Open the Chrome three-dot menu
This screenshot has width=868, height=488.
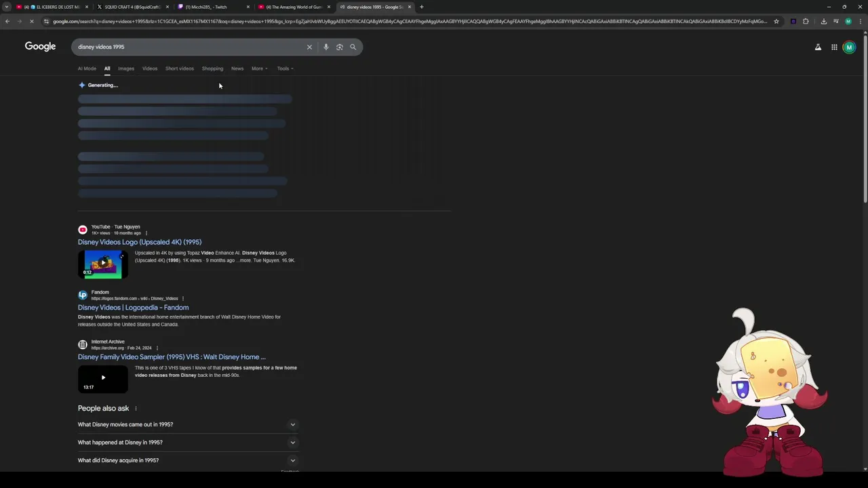coord(861,21)
